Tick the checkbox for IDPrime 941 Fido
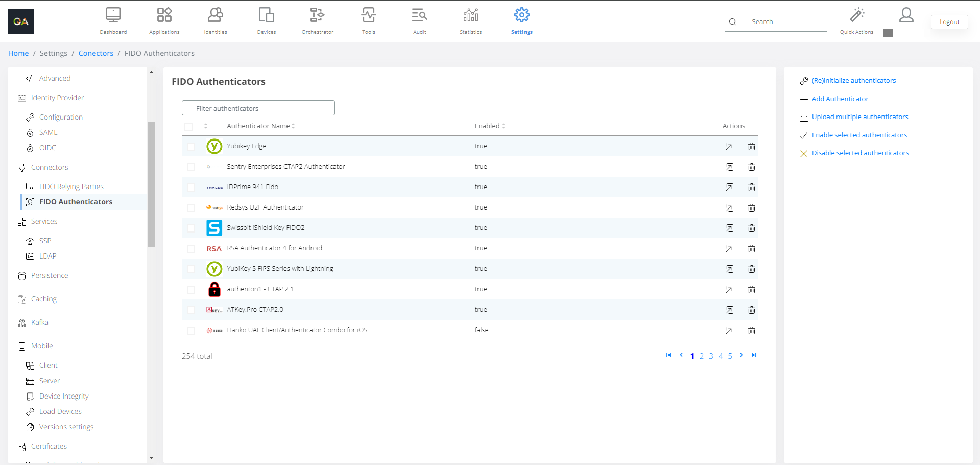Viewport: 980px width, 465px height. (x=191, y=188)
